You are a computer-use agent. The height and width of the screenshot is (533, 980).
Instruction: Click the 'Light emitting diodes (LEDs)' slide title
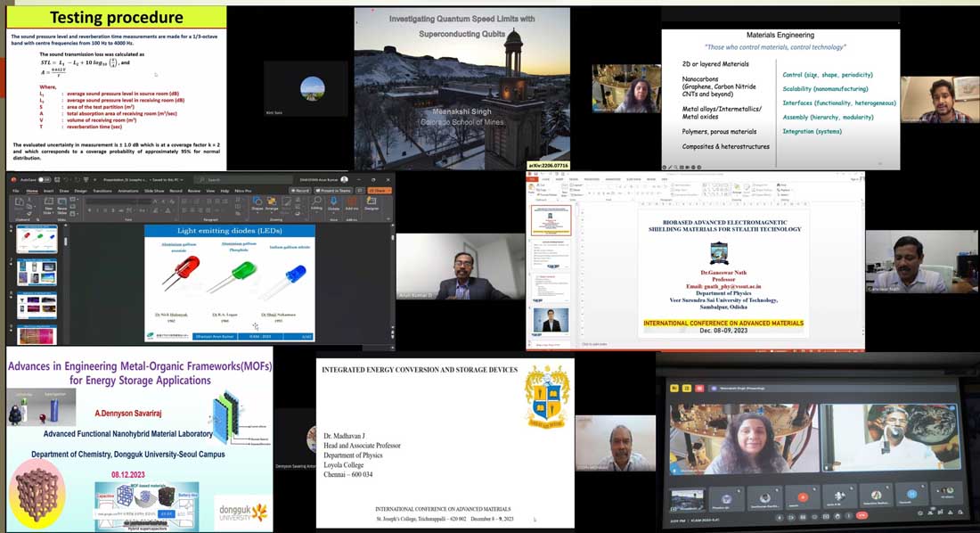[229, 231]
